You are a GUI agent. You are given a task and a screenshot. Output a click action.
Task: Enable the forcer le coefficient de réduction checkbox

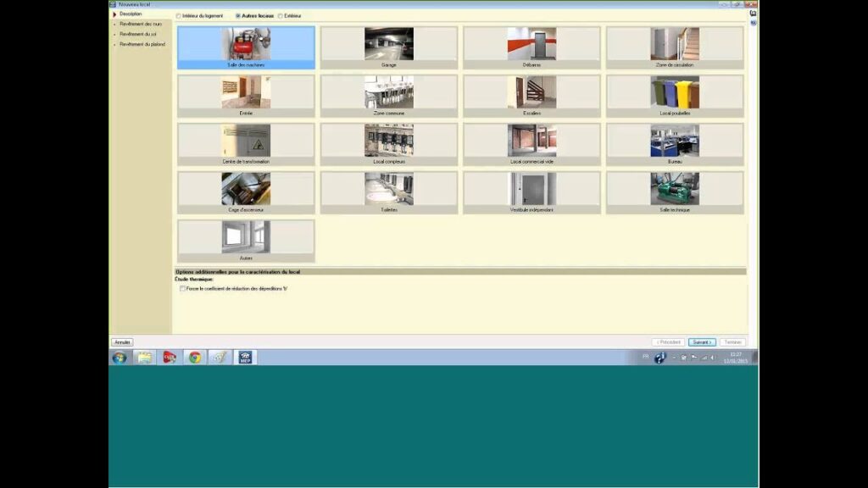[182, 288]
